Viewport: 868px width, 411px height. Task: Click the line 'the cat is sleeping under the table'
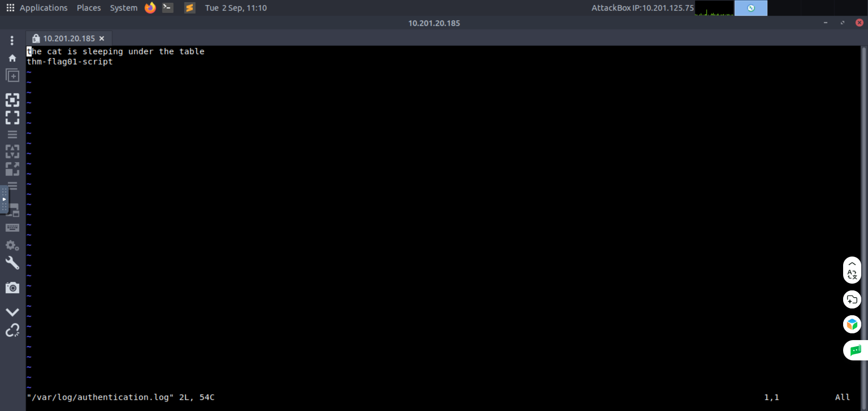tap(116, 51)
